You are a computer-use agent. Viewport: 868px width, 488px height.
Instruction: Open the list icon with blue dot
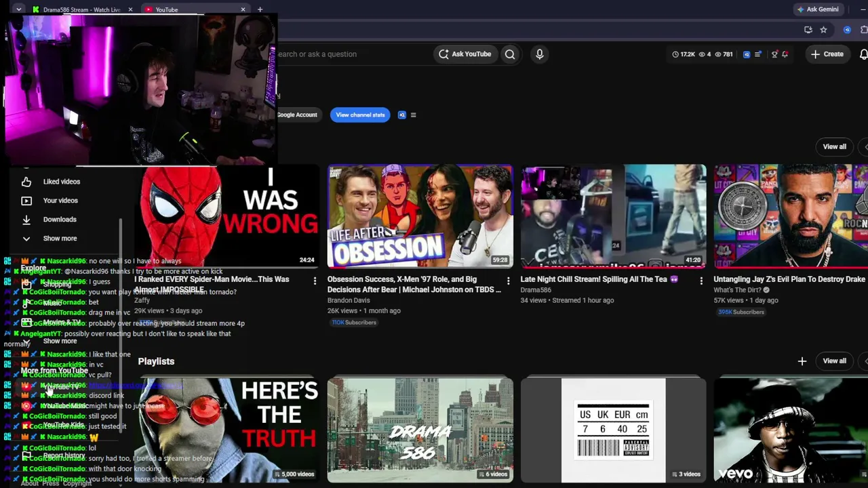pyautogui.click(x=758, y=54)
